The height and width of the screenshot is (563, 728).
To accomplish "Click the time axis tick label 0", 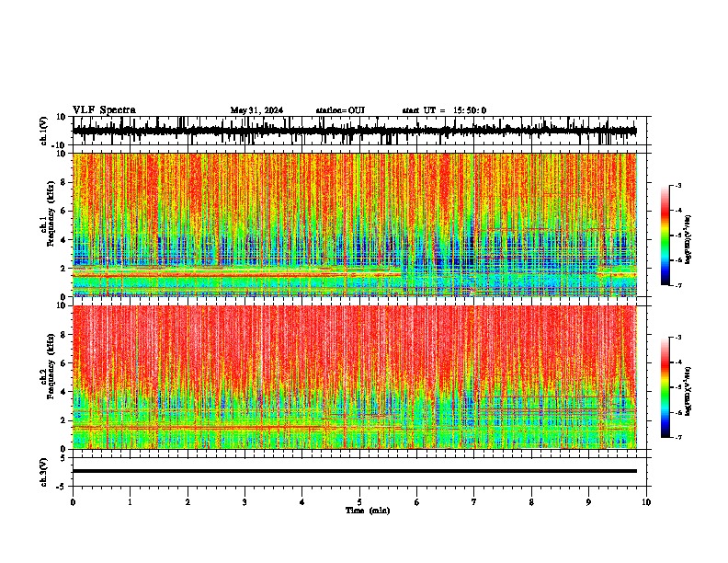I will (73, 501).
